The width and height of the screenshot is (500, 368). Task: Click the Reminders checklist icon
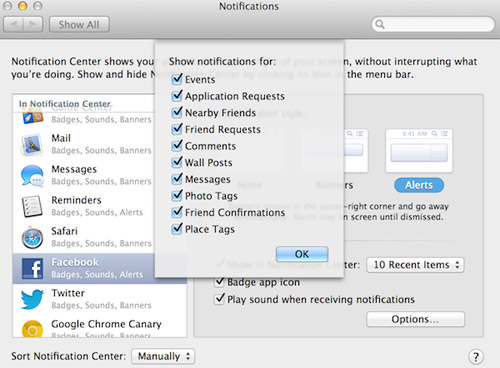(32, 206)
